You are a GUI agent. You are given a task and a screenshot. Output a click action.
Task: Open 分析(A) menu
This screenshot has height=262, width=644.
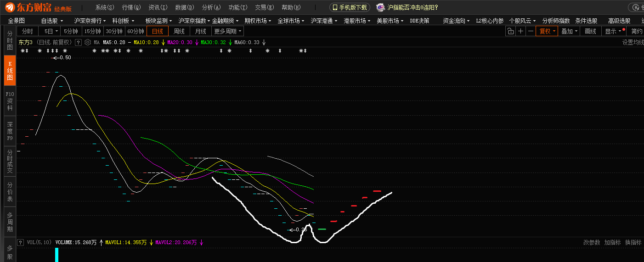pyautogui.click(x=211, y=7)
